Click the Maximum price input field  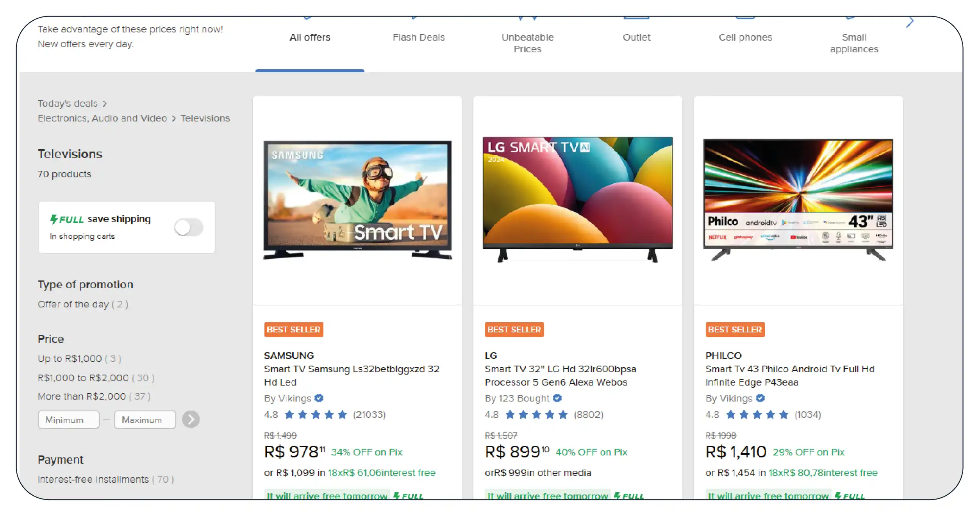coord(145,420)
